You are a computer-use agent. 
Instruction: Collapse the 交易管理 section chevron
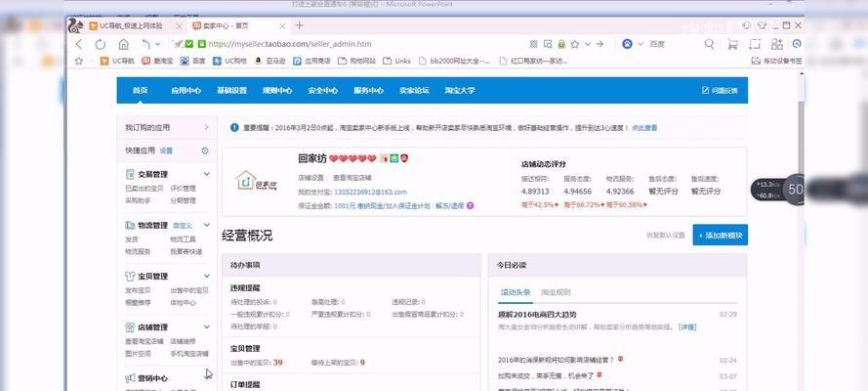pyautogui.click(x=206, y=174)
